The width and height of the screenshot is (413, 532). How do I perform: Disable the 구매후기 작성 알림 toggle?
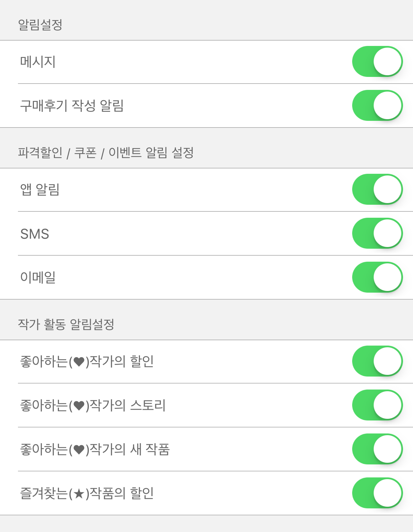tap(377, 106)
